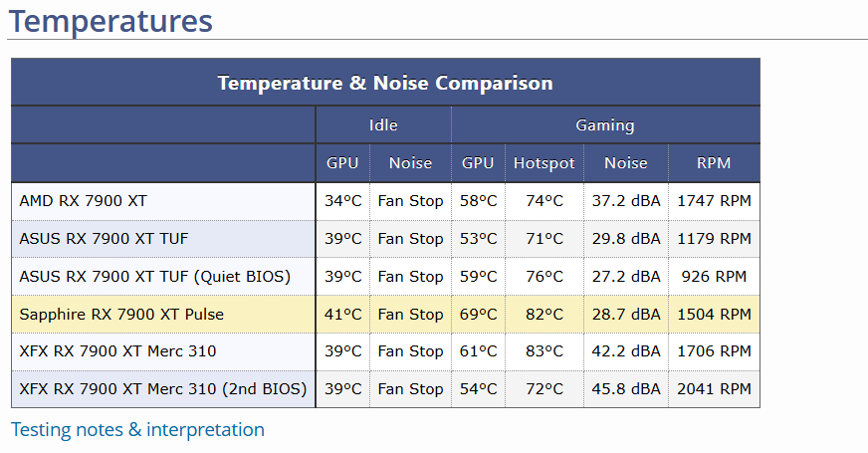Image resolution: width=868 pixels, height=453 pixels.
Task: Click the Temperatures section heading
Action: pos(110,20)
